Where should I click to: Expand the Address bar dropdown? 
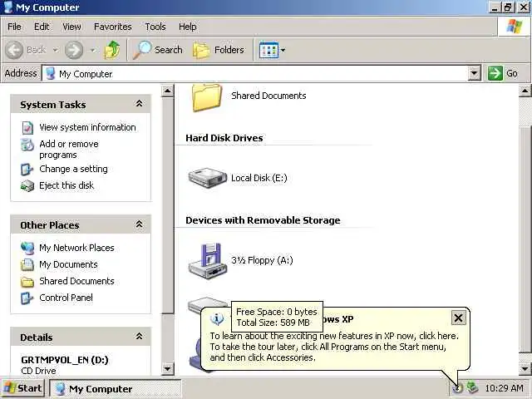click(474, 73)
